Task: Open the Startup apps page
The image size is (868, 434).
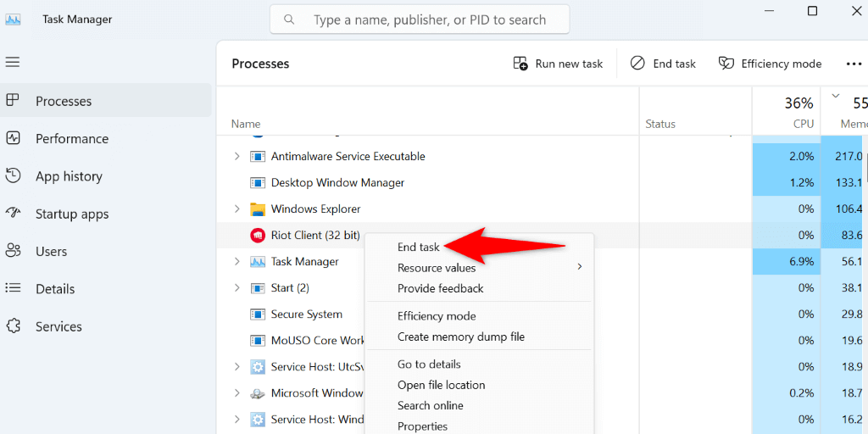Action: pos(71,214)
